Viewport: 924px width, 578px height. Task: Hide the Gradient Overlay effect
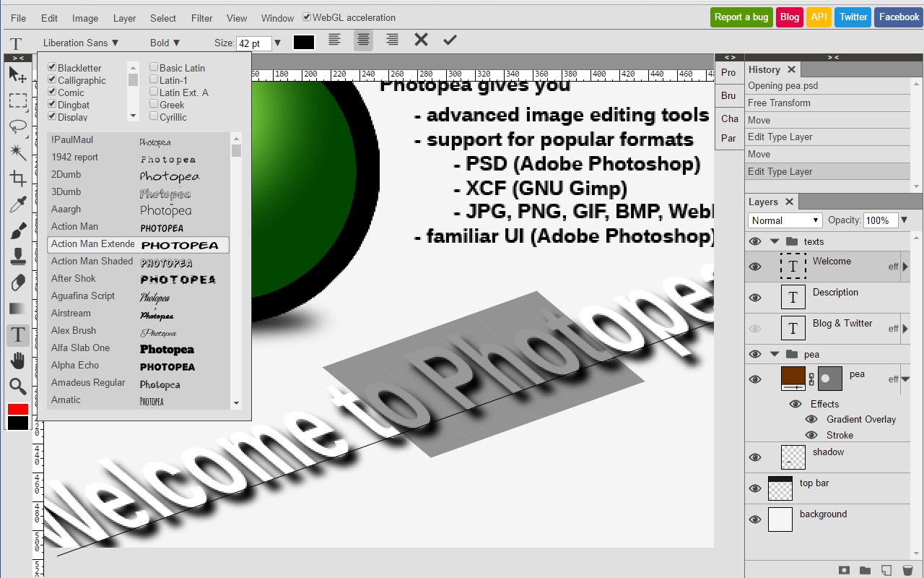pyautogui.click(x=811, y=419)
